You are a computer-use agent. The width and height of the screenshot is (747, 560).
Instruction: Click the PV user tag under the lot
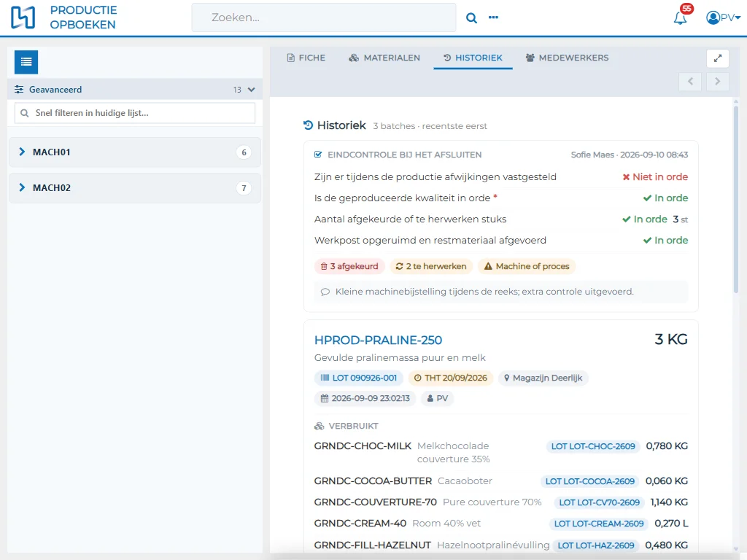tap(438, 399)
